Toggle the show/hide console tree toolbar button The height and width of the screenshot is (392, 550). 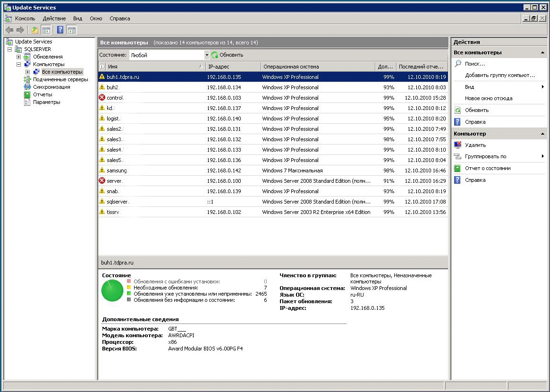(46, 30)
